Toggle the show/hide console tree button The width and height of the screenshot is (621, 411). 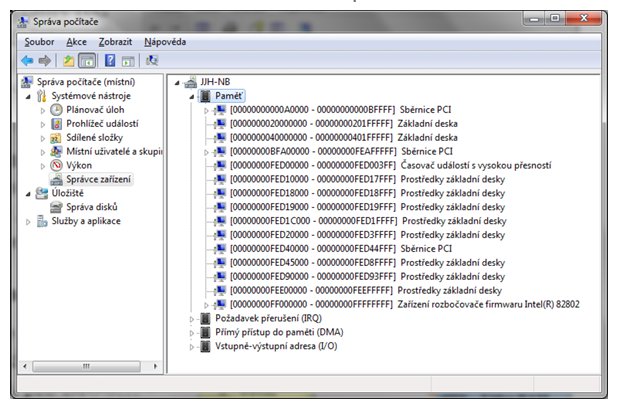click(x=87, y=60)
